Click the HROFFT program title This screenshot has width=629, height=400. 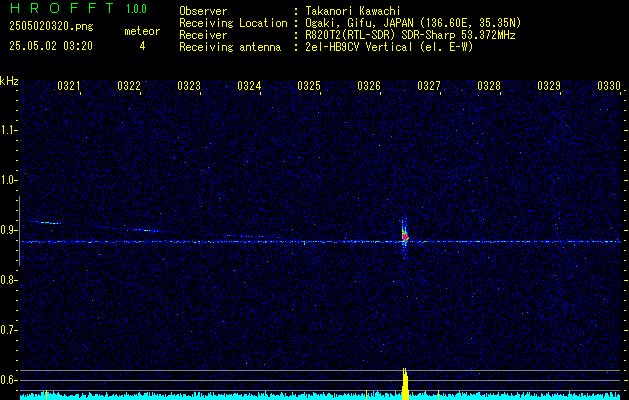pyautogui.click(x=62, y=8)
